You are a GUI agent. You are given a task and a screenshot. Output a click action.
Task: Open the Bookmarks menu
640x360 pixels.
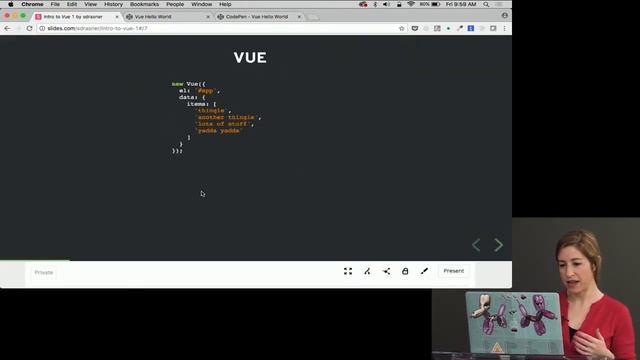pyautogui.click(x=144, y=4)
